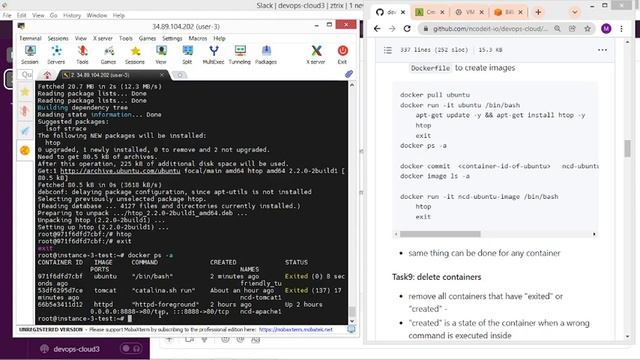The image size is (640, 360).
Task: Open the Settings menu in MobaXterm
Action: (x=172, y=38)
